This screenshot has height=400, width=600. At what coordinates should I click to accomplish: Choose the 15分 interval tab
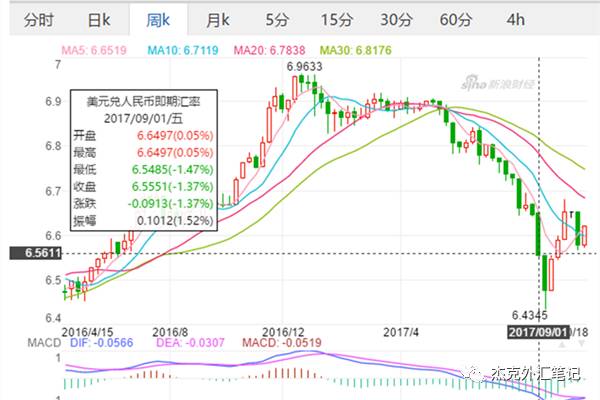pyautogui.click(x=337, y=20)
